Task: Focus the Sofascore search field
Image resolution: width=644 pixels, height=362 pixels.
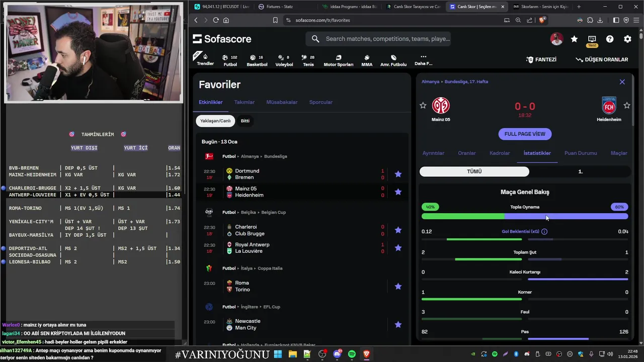Action: tap(378, 39)
